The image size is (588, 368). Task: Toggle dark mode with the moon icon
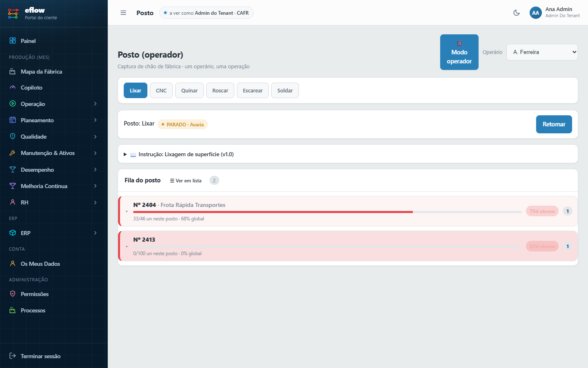click(517, 13)
